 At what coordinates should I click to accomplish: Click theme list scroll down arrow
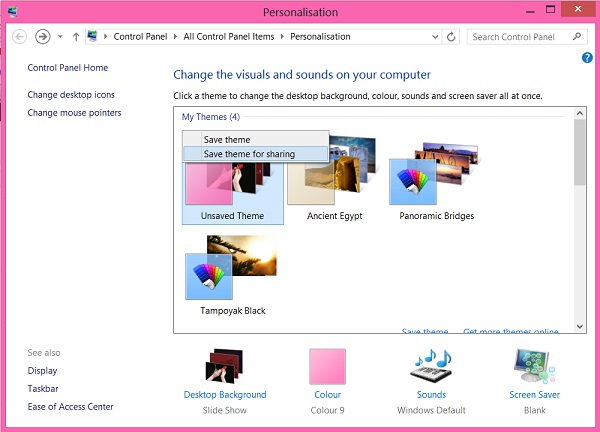click(x=580, y=326)
